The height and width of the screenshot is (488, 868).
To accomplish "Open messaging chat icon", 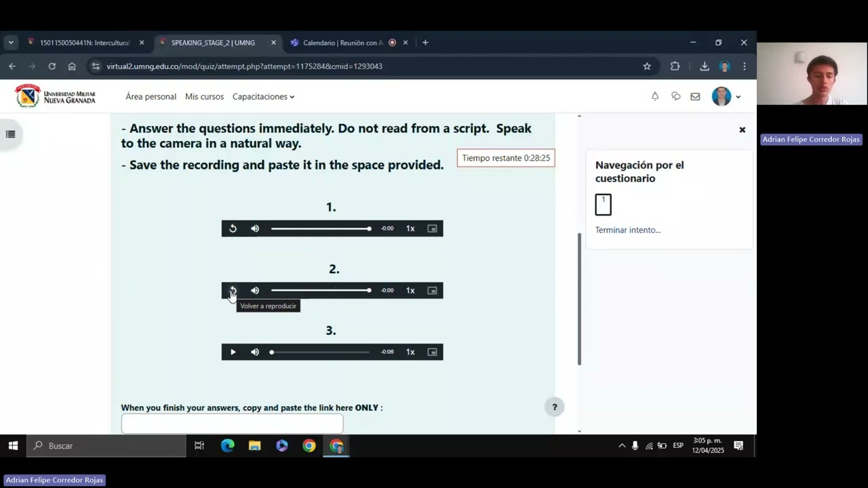I will (675, 96).
